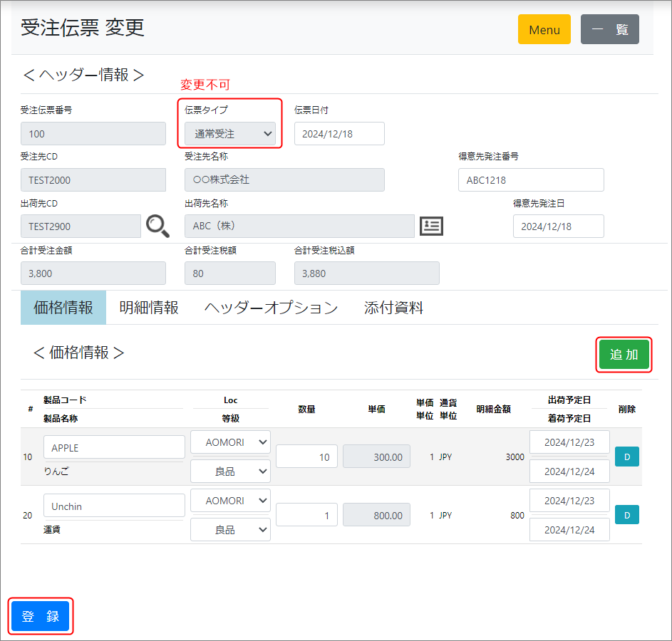This screenshot has height=641, width=672.
Task: Click the magnifier search icon beside 出荷先CD
Action: click(157, 226)
